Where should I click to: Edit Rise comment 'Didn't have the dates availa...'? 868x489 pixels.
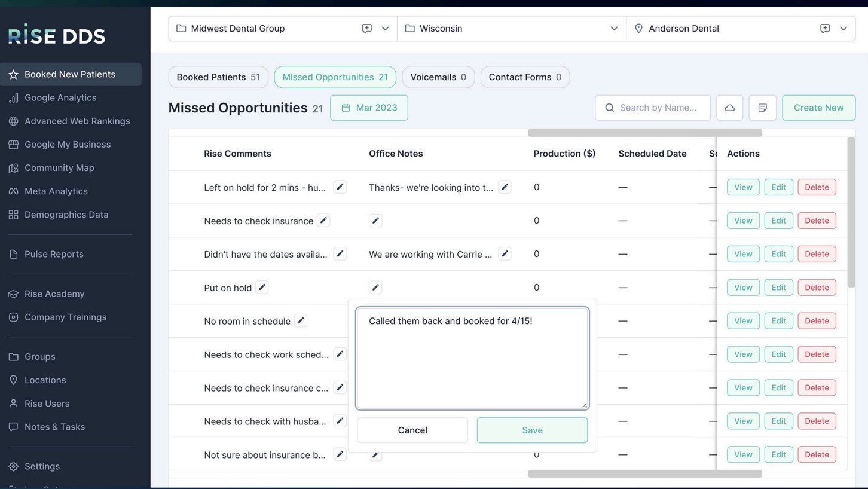coord(340,254)
